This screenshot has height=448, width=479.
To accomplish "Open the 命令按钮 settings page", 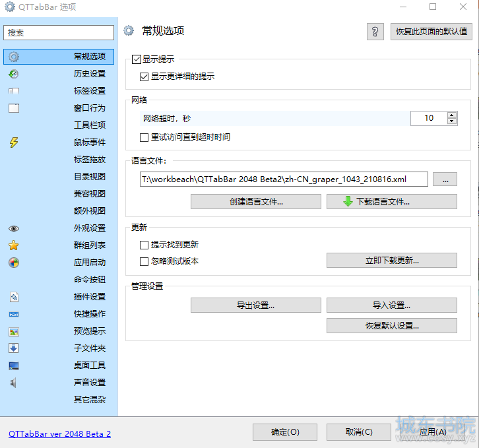I will (x=90, y=280).
